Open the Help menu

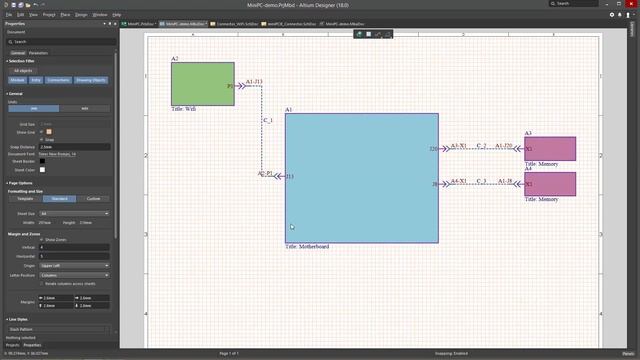(117, 15)
